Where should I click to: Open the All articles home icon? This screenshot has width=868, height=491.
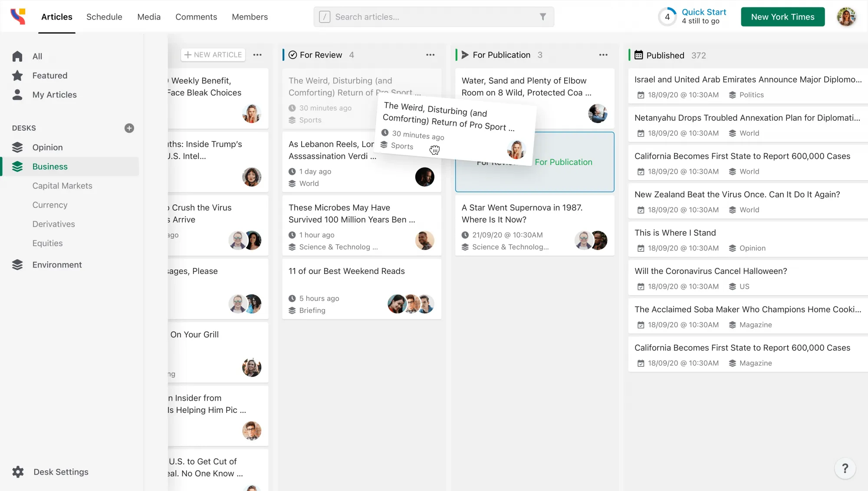[17, 56]
